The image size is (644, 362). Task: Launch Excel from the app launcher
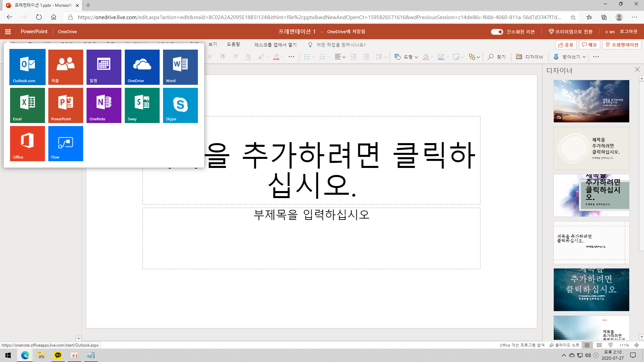coord(28,105)
